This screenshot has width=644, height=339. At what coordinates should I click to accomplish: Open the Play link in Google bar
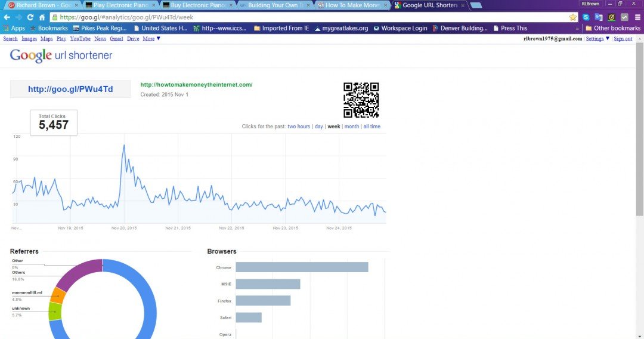61,39
